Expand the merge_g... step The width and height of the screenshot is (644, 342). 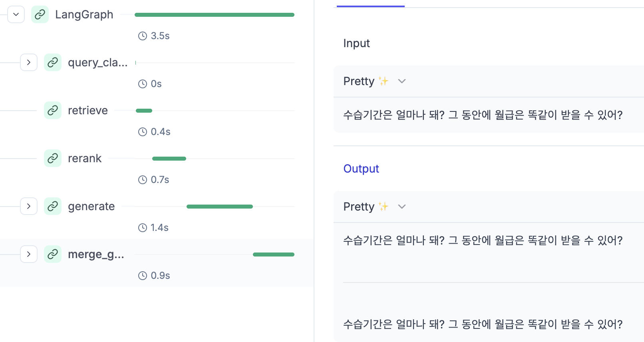tap(29, 254)
